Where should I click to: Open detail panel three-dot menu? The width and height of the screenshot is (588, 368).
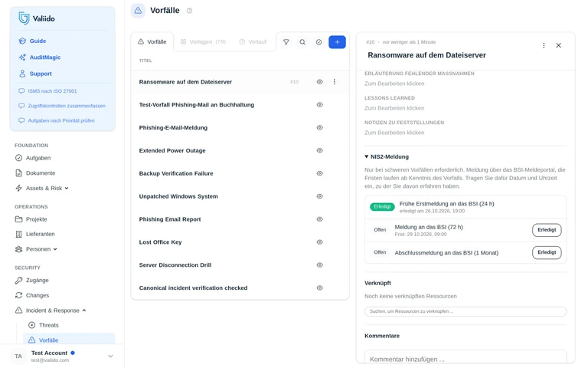click(544, 45)
